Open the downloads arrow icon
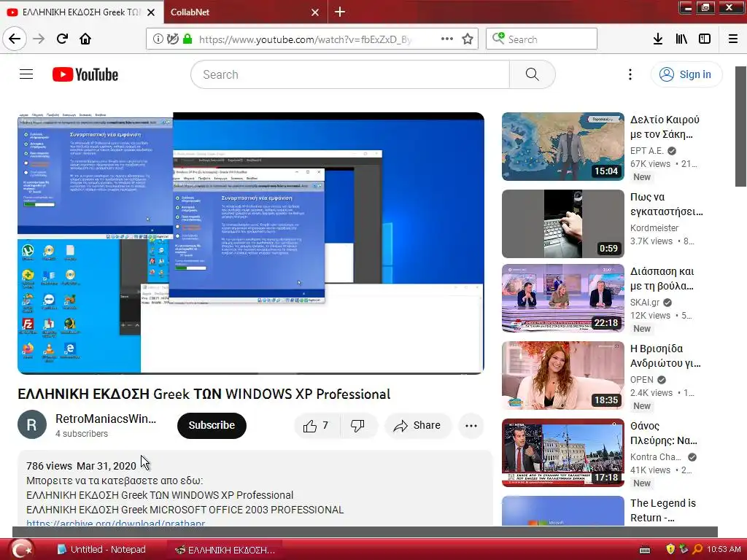Image resolution: width=747 pixels, height=560 pixels. pyautogui.click(x=657, y=39)
